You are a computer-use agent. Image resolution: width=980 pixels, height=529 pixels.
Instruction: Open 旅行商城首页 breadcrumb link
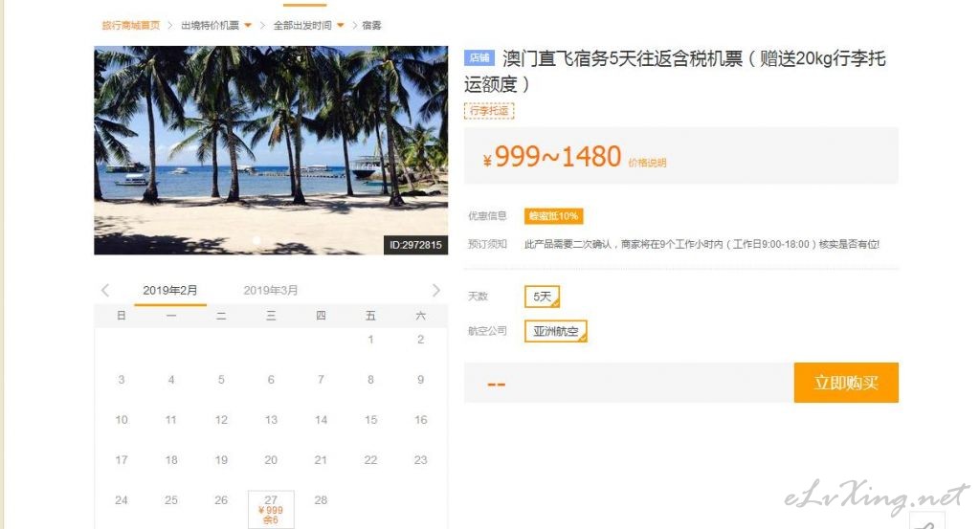[130, 26]
